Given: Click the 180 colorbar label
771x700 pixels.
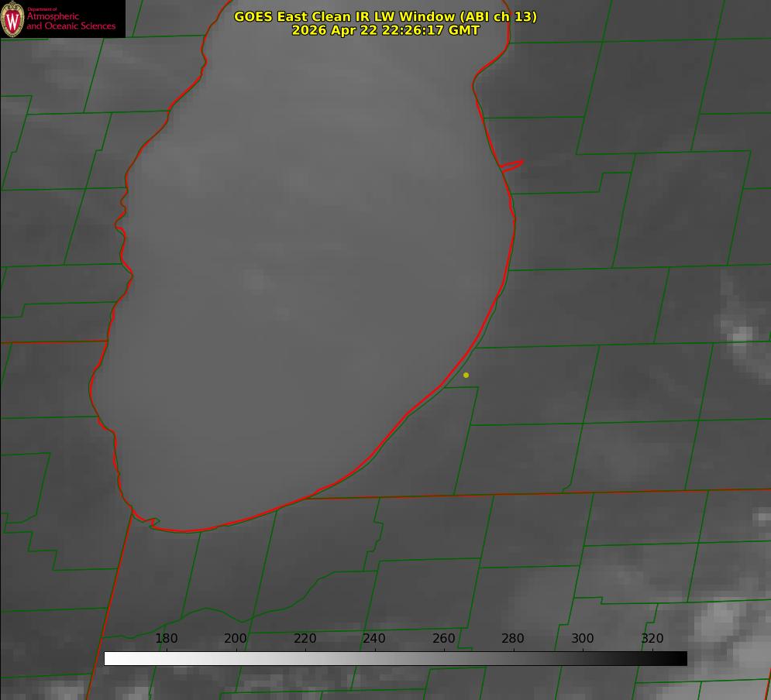Looking at the screenshot, I should (x=166, y=638).
